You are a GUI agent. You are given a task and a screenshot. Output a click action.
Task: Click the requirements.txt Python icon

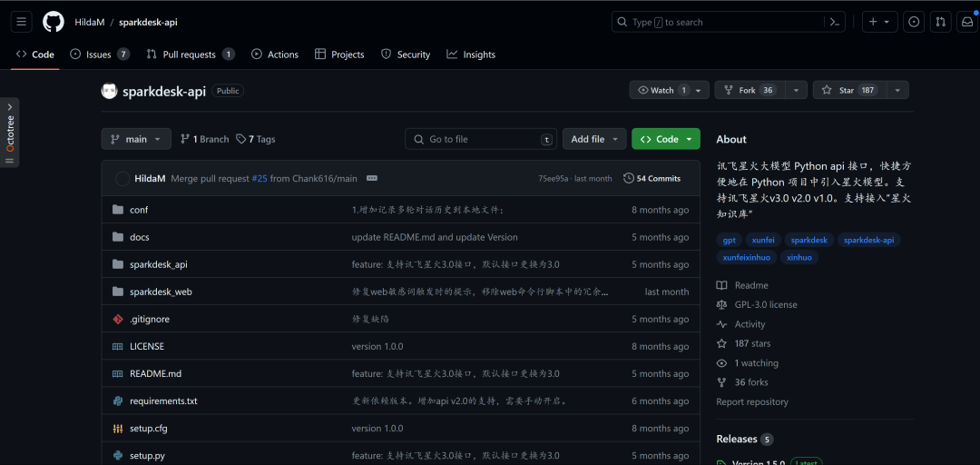pyautogui.click(x=117, y=401)
